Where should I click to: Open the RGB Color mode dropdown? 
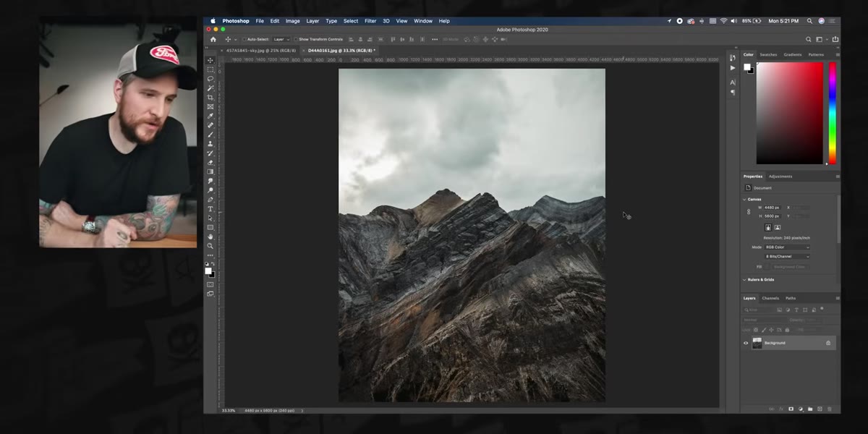(x=787, y=247)
